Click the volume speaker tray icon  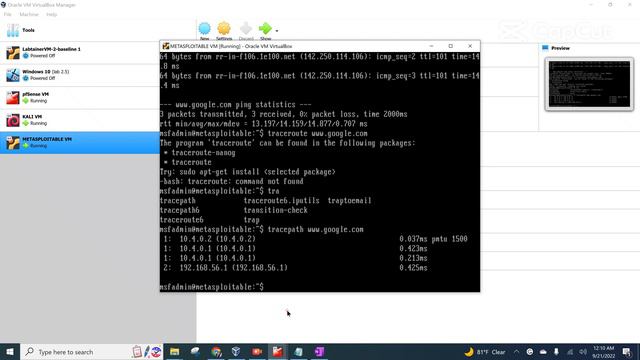click(x=583, y=352)
